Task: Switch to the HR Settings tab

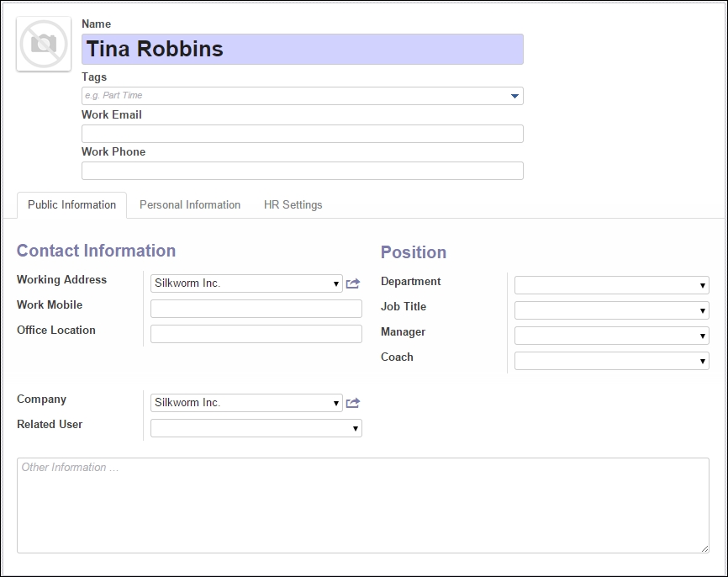Action: point(293,205)
